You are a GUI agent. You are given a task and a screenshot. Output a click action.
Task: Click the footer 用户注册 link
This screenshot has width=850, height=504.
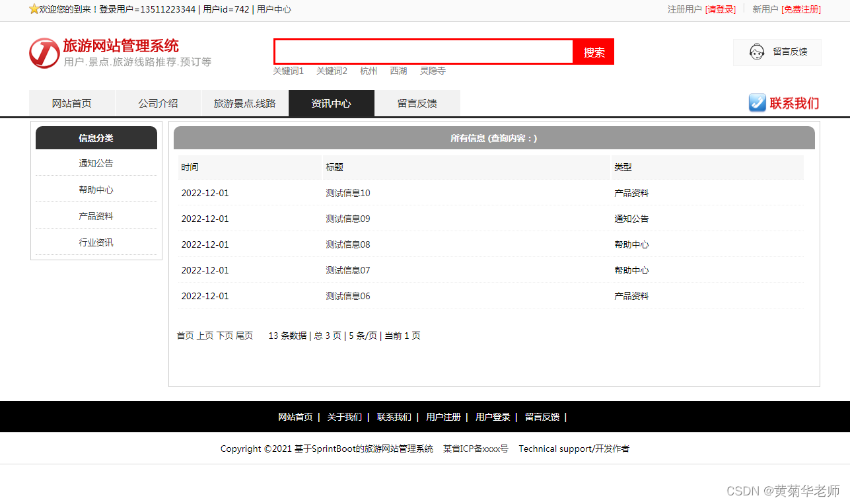(x=443, y=417)
